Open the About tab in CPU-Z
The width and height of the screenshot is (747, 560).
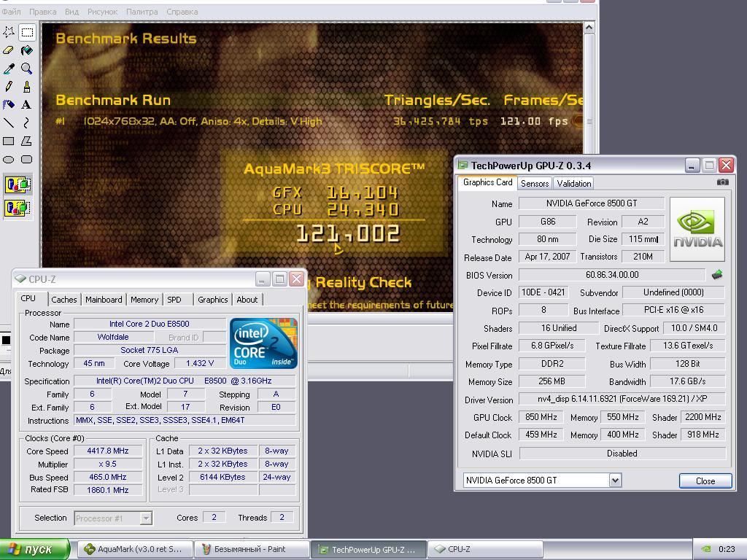[247, 300]
